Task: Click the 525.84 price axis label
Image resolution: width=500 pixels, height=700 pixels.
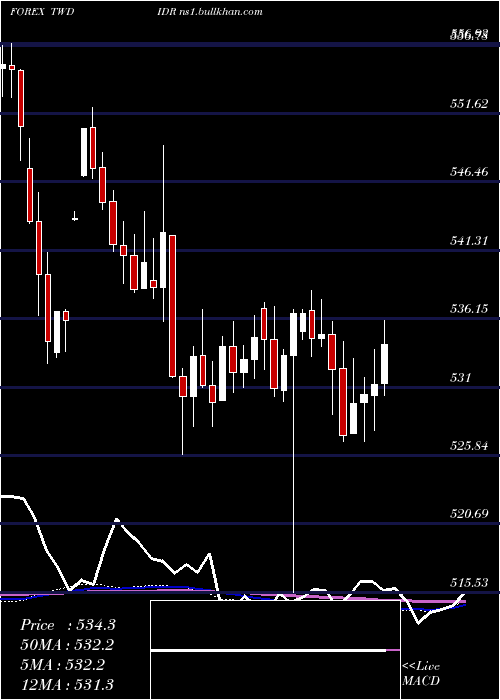Action: pos(469,446)
